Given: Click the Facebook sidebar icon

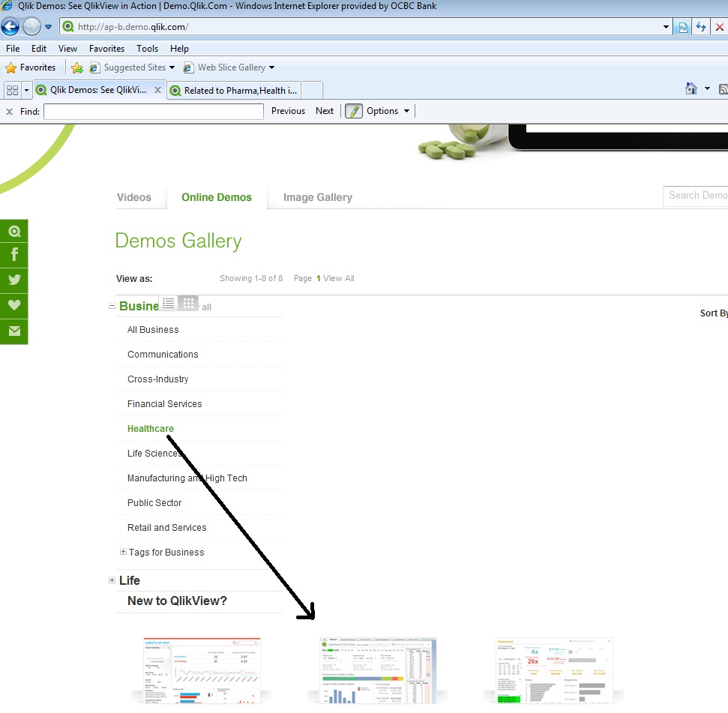Looking at the screenshot, I should [x=14, y=254].
